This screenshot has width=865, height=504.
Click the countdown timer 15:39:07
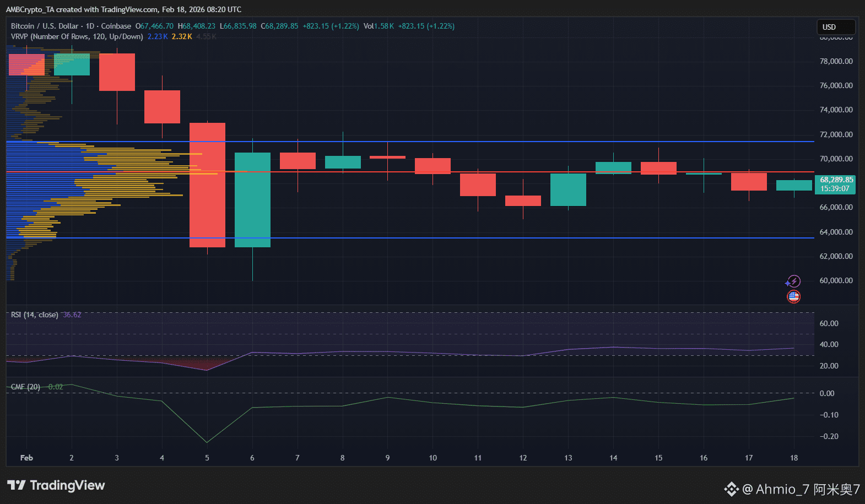click(x=835, y=188)
